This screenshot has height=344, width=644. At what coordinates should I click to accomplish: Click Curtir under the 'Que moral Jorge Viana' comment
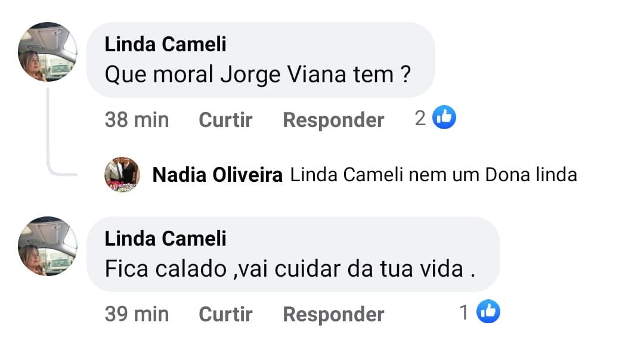pos(225,120)
